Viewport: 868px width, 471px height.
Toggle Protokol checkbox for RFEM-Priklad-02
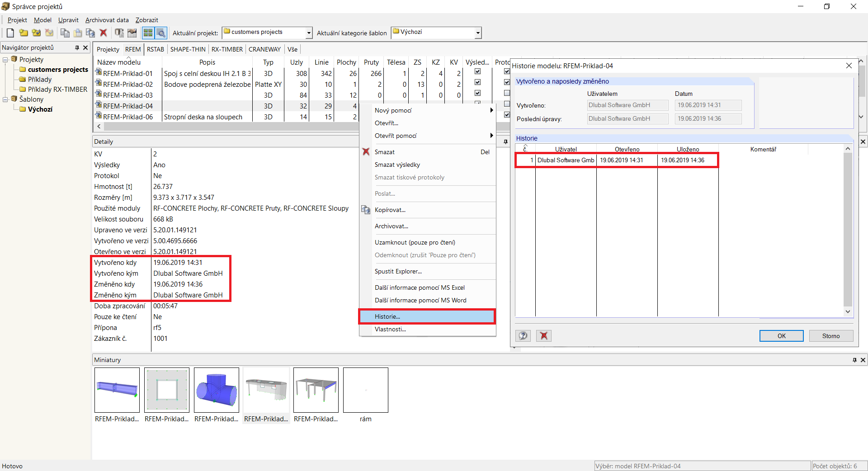pyautogui.click(x=507, y=82)
